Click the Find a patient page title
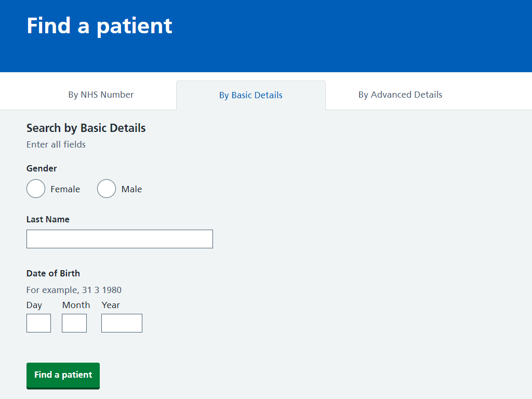The image size is (532, 399). [99, 26]
